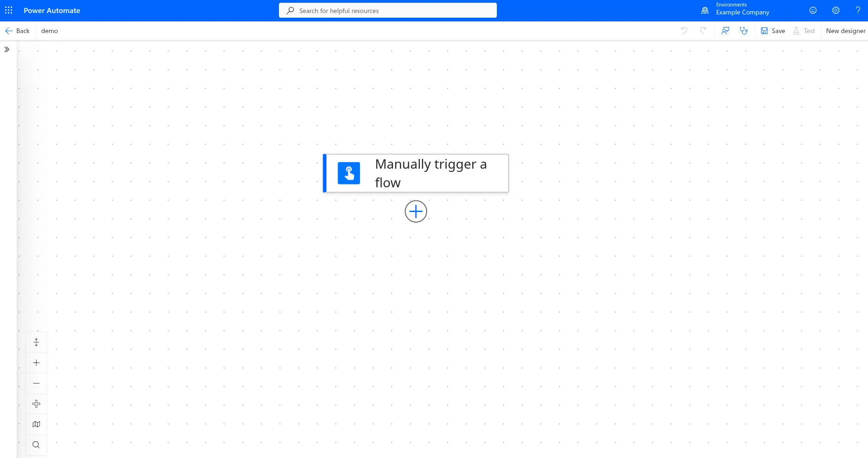Send feedback via the smiley icon
The width and height of the screenshot is (868, 458).
click(x=813, y=10)
